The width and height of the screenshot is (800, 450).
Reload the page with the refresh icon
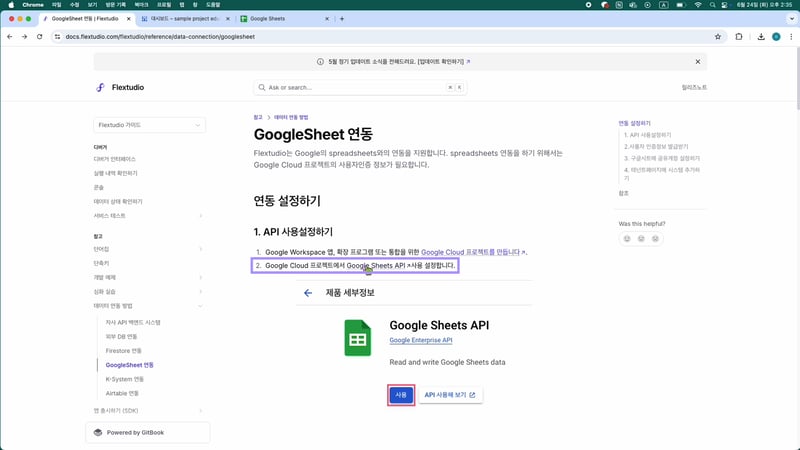(x=39, y=37)
